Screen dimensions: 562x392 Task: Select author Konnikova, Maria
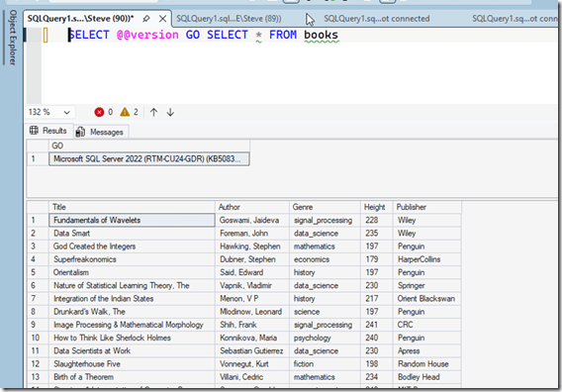point(252,338)
